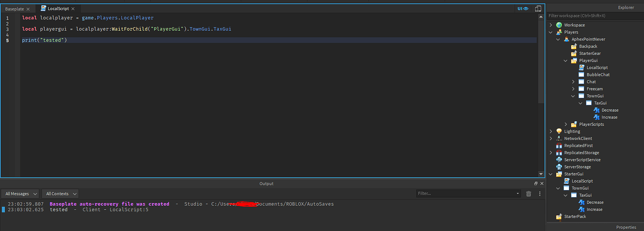
Task: Click the ServerScriptService icon
Action: (559, 160)
